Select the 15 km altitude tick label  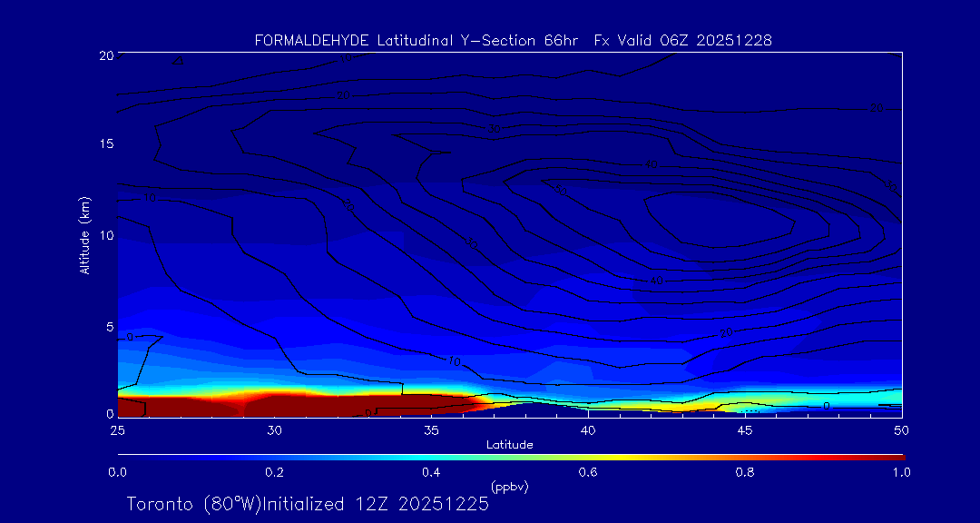105,144
